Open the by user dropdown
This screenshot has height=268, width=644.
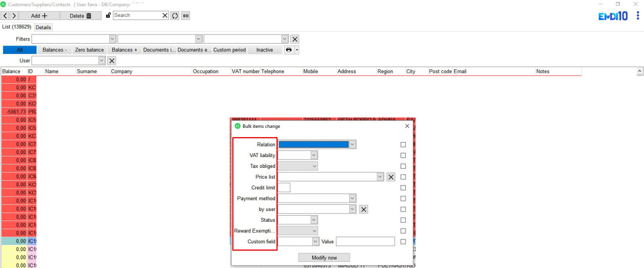pos(352,209)
